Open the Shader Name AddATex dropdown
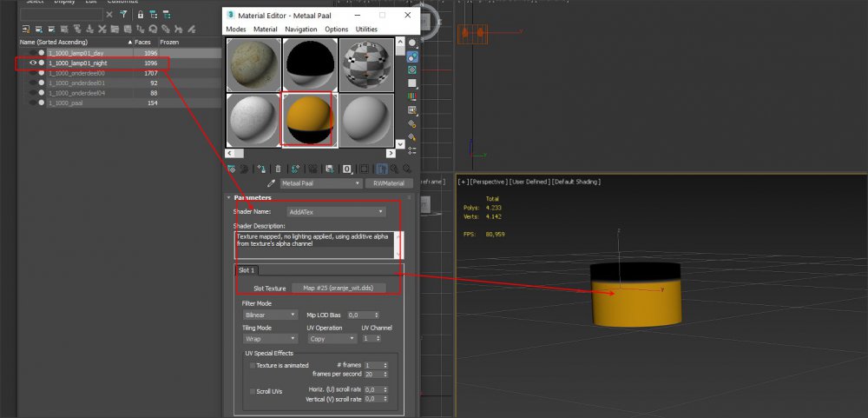This screenshot has width=868, height=418. coord(336,211)
